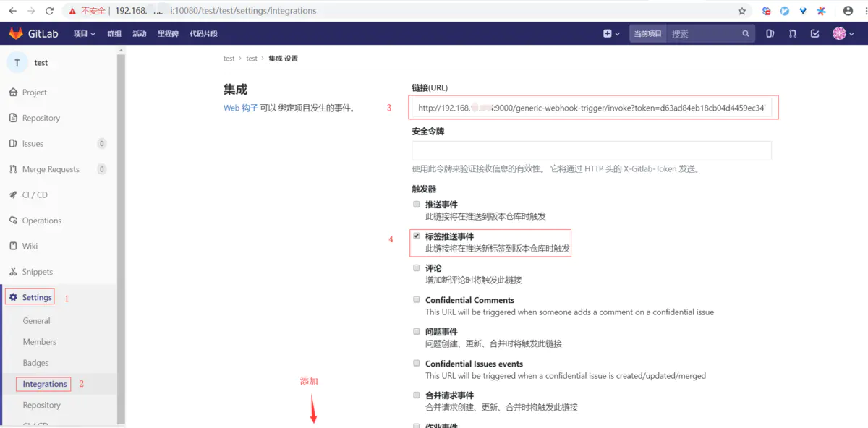The height and width of the screenshot is (428, 868).
Task: Open the 里程碑 menu in navbar
Action: click(x=168, y=33)
